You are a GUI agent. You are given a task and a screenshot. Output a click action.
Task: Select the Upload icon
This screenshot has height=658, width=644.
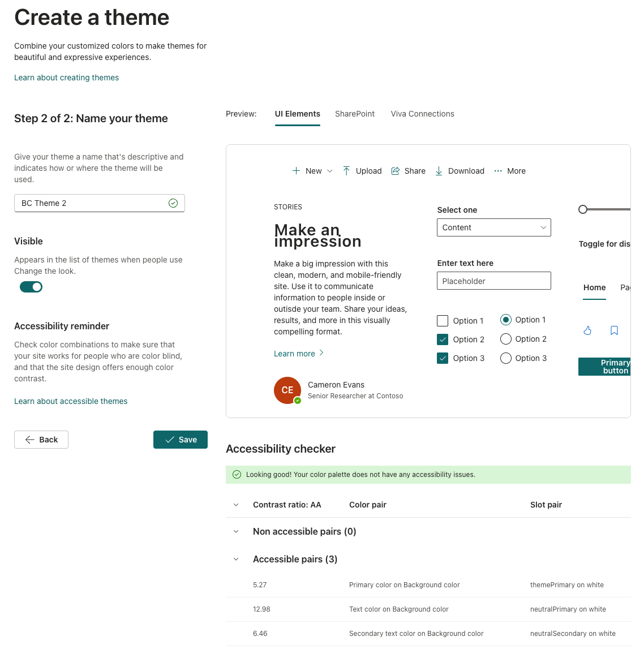pos(346,170)
